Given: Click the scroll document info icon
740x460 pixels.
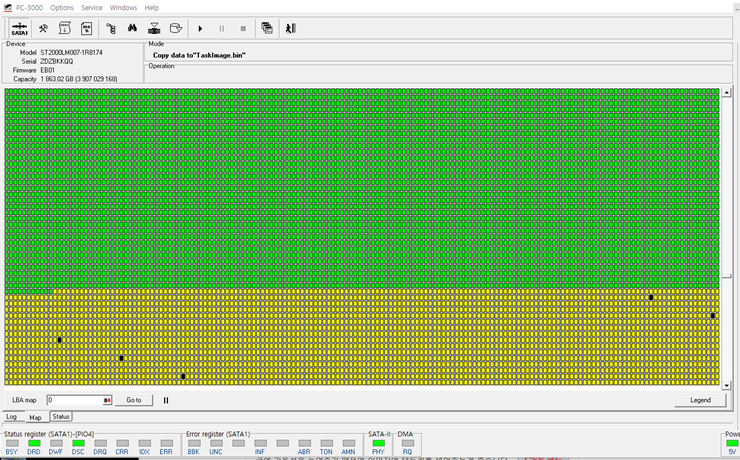Looking at the screenshot, I should click(x=66, y=28).
